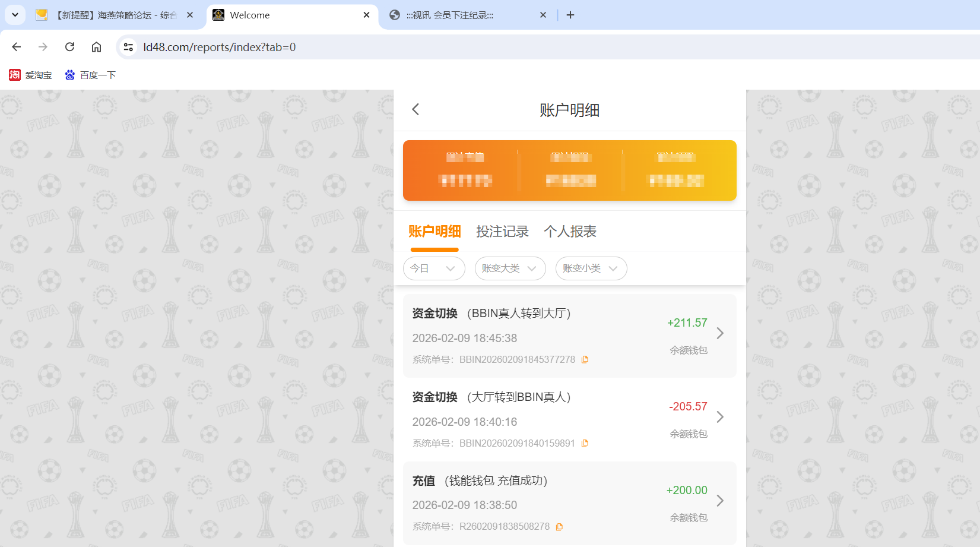Switch to the 个人报表 tab
The width and height of the screenshot is (980, 547).
[571, 232]
